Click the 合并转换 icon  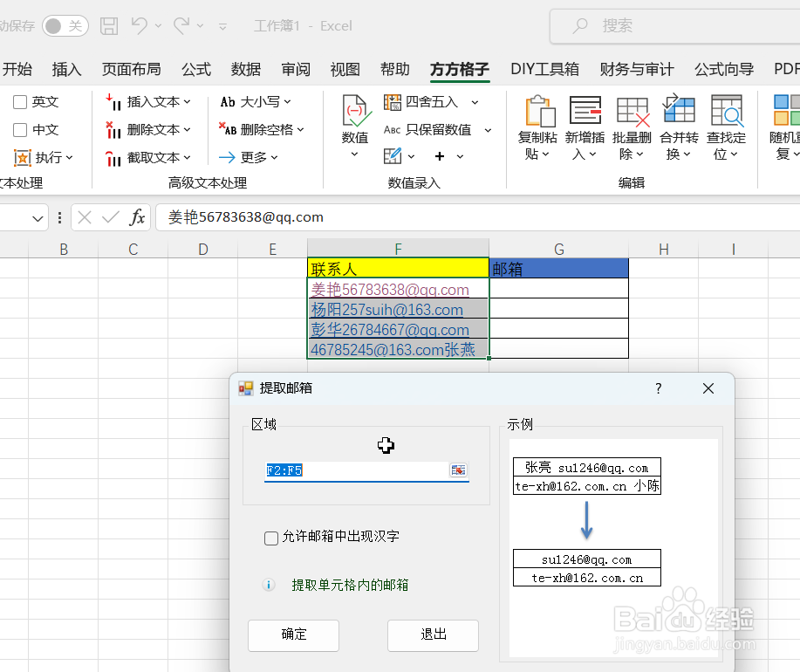click(x=679, y=108)
